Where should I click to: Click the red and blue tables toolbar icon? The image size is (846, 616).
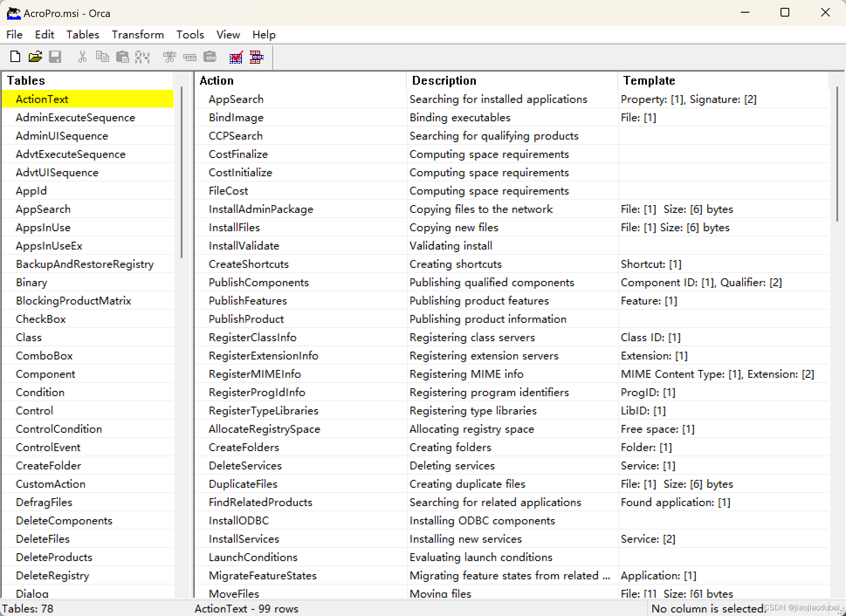(257, 57)
